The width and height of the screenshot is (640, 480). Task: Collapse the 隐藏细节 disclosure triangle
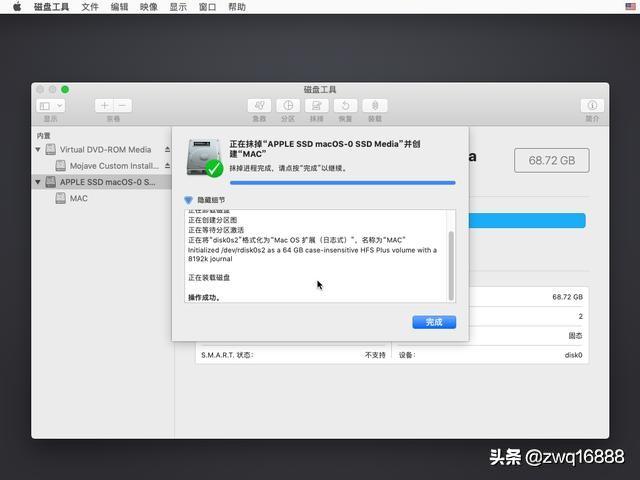coord(188,200)
